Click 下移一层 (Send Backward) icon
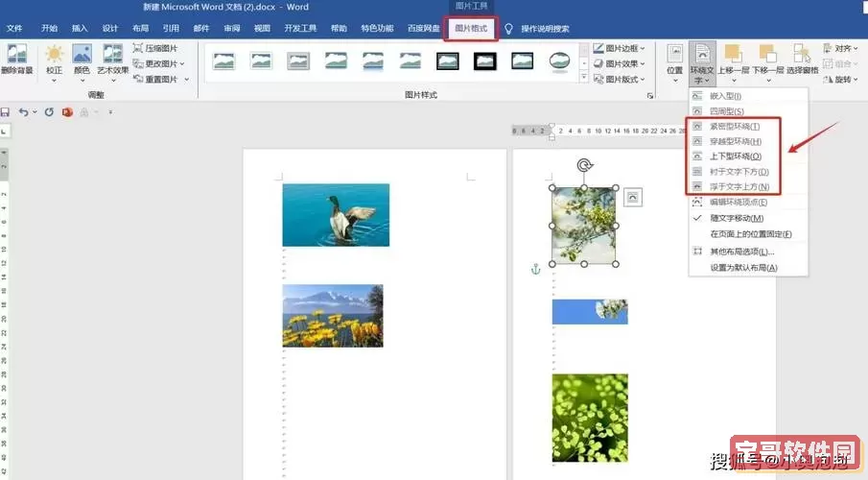This screenshot has height=480, width=868. 767,55
